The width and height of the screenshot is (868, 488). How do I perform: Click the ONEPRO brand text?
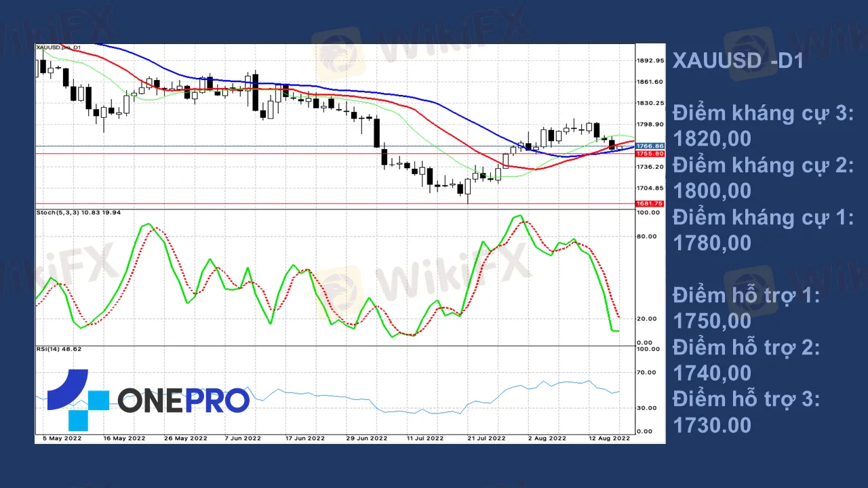coord(184,401)
